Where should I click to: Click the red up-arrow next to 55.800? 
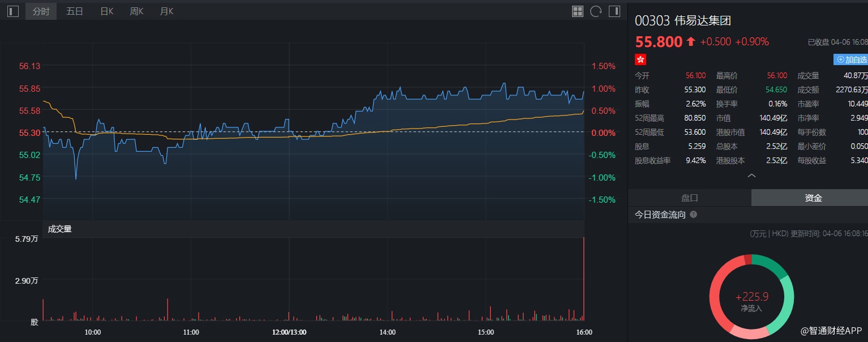click(x=690, y=41)
